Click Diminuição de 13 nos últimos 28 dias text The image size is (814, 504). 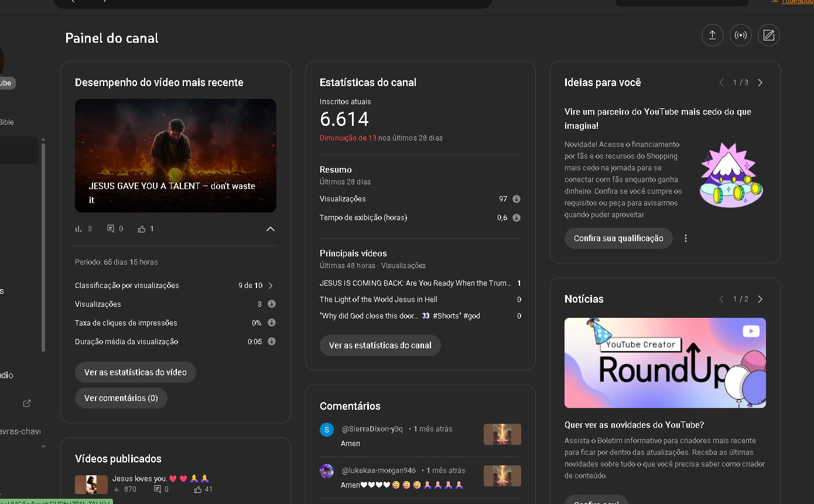(381, 138)
